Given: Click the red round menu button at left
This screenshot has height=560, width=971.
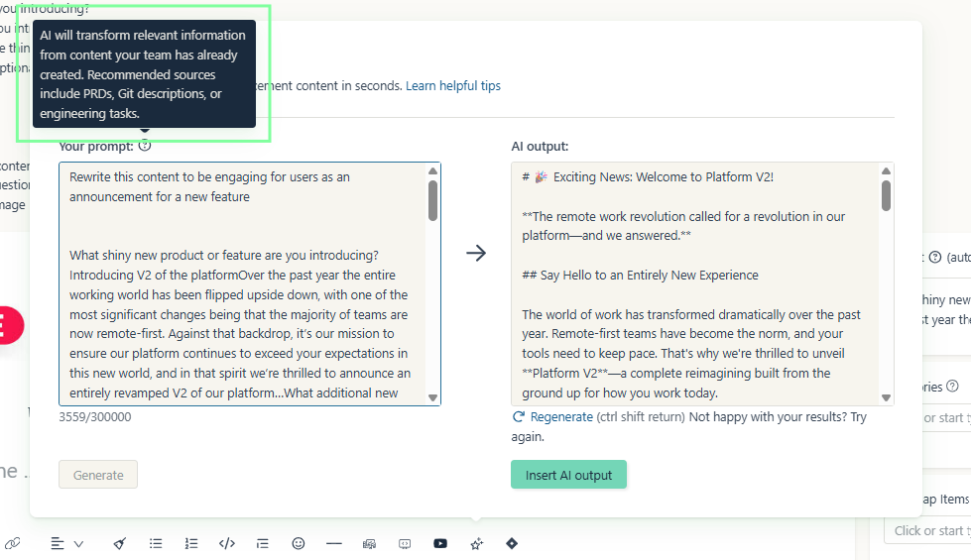Looking at the screenshot, I should point(5,325).
